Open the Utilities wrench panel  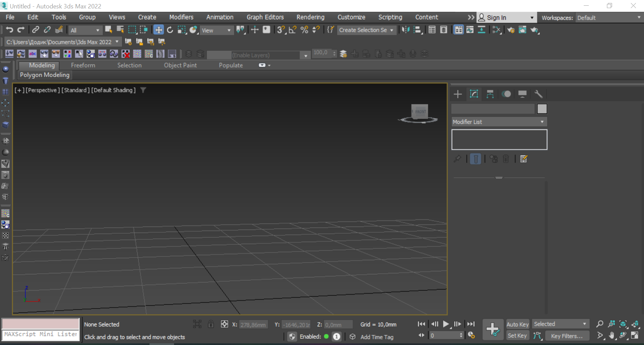coord(538,94)
